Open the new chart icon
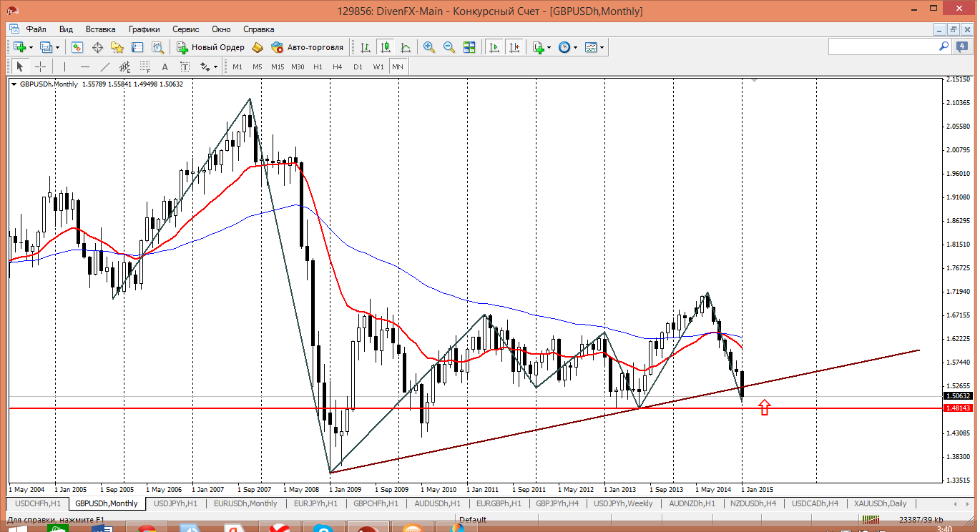 click(x=19, y=47)
